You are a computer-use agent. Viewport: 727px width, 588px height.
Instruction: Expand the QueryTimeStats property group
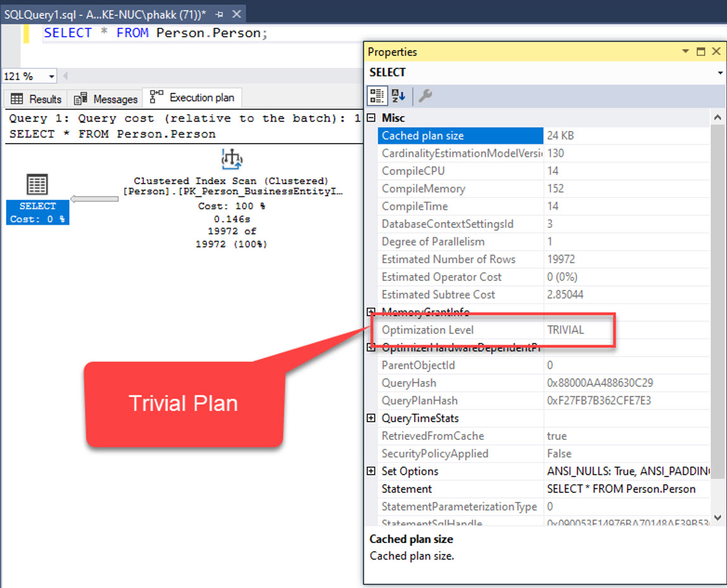point(370,418)
